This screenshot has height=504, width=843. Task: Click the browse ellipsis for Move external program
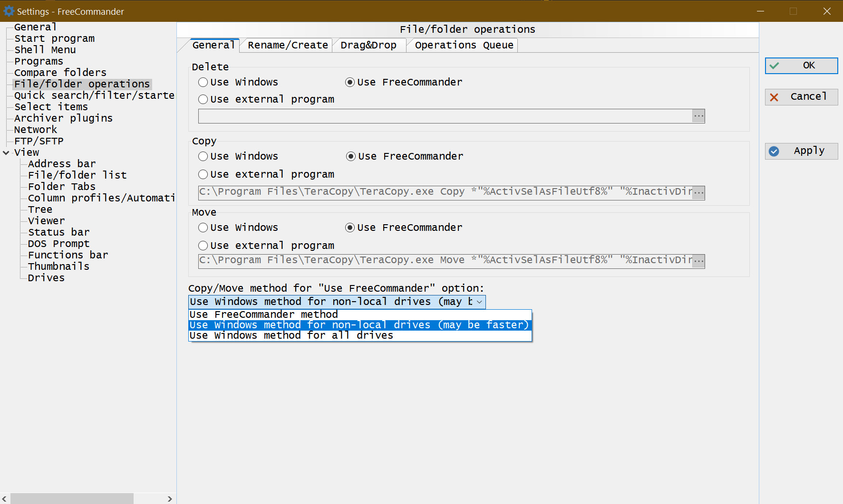point(698,261)
